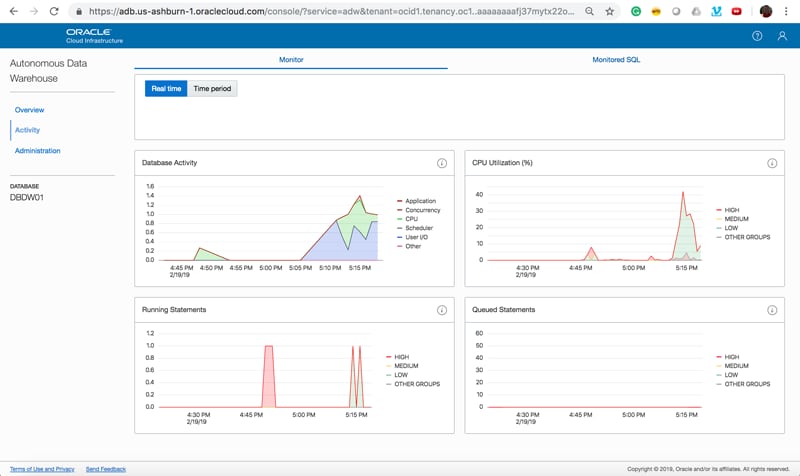
Task: Open the help question mark icon
Action: [757, 36]
